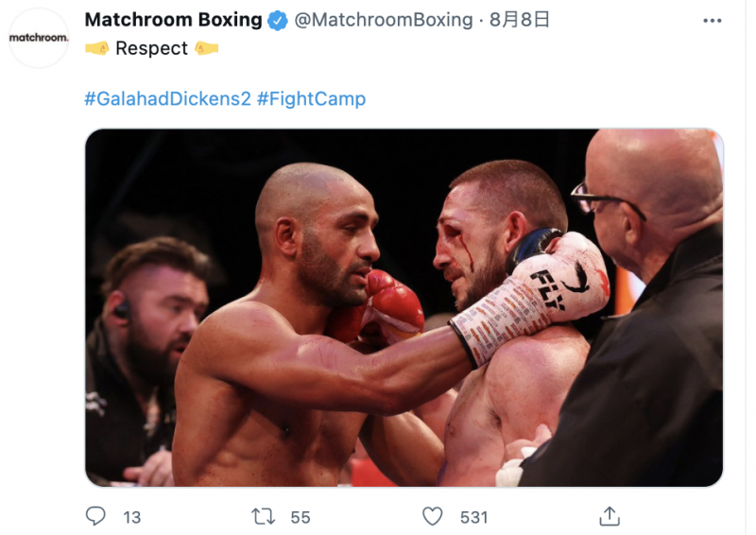Like the tweet with the heart icon
This screenshot has width=756, height=535.
tap(433, 516)
